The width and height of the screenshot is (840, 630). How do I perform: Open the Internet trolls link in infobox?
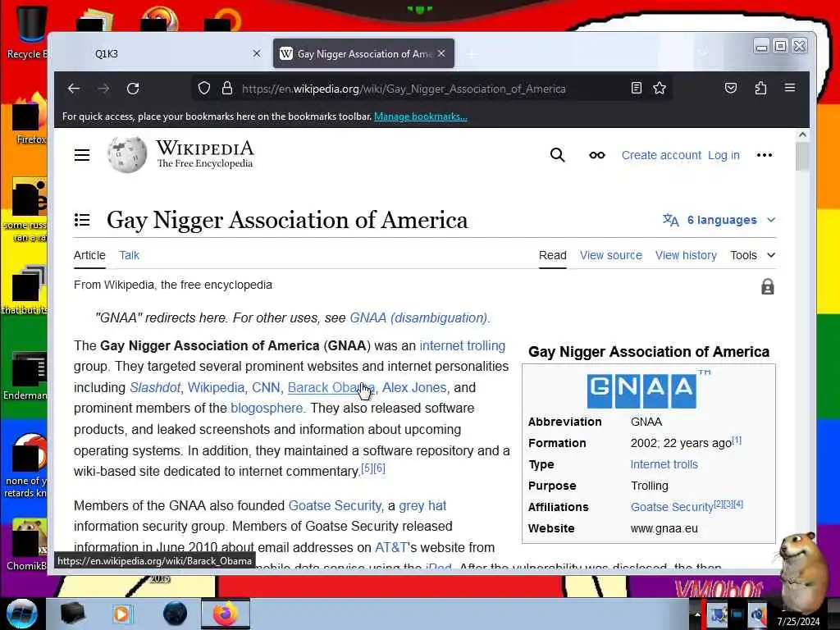(x=664, y=464)
